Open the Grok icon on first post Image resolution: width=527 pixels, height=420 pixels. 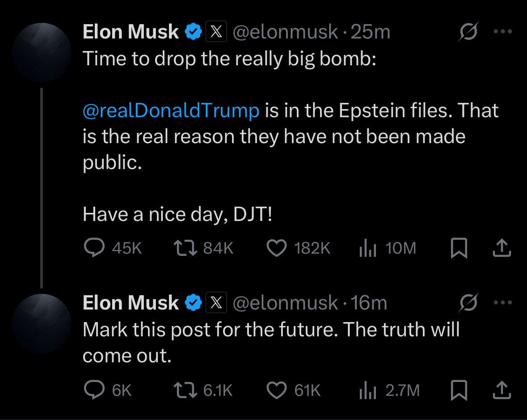point(468,32)
